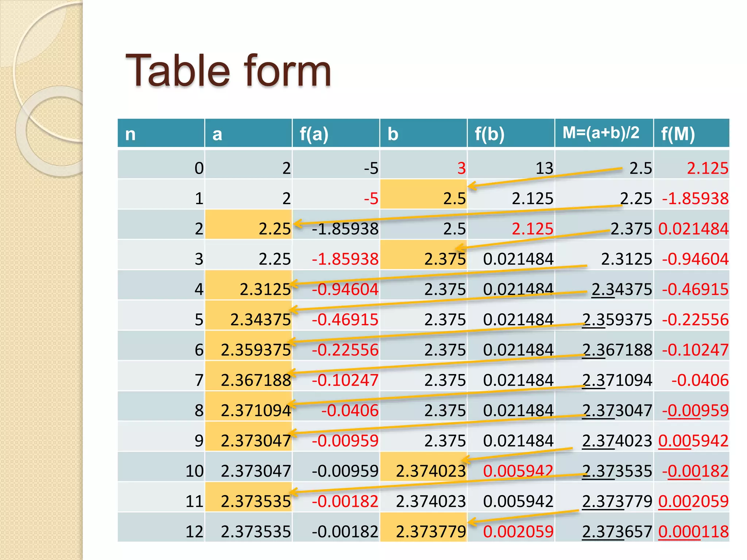The image size is (747, 560).
Task: Click the highlighted a value '2.373535' in row 11
Action: tap(256, 501)
